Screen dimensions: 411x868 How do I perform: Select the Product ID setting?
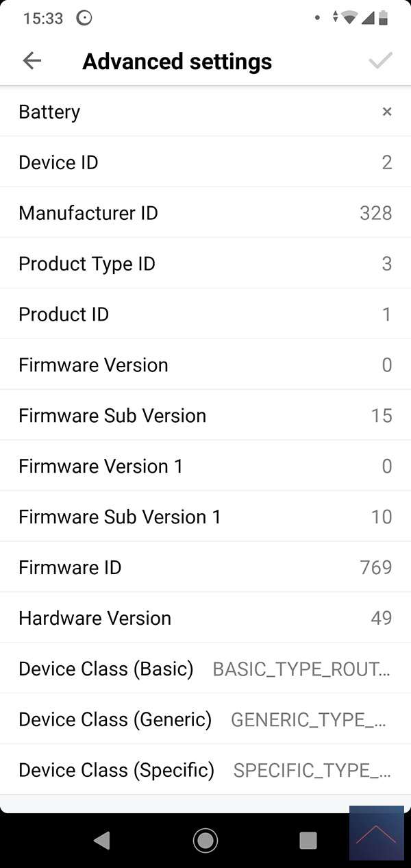click(206, 314)
